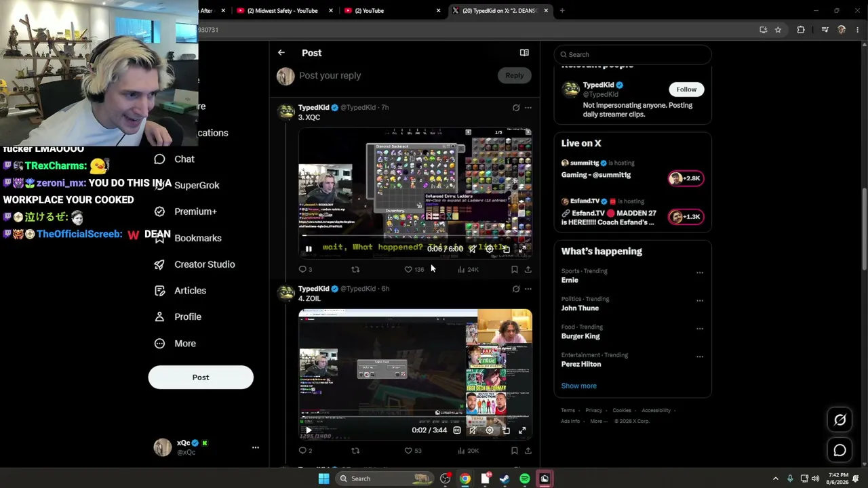Image resolution: width=868 pixels, height=488 pixels.
Task: Open options for trending topic Ernie
Action: click(700, 272)
